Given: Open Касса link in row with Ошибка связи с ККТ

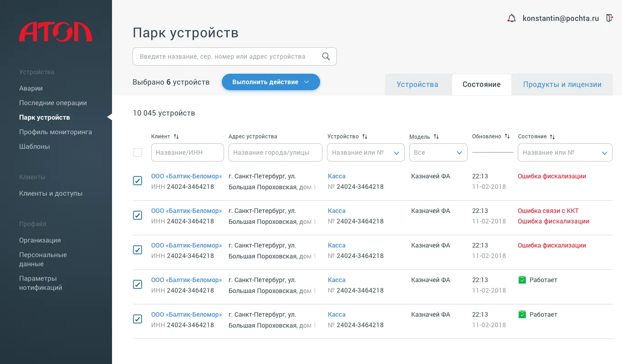Looking at the screenshot, I should (336, 211).
